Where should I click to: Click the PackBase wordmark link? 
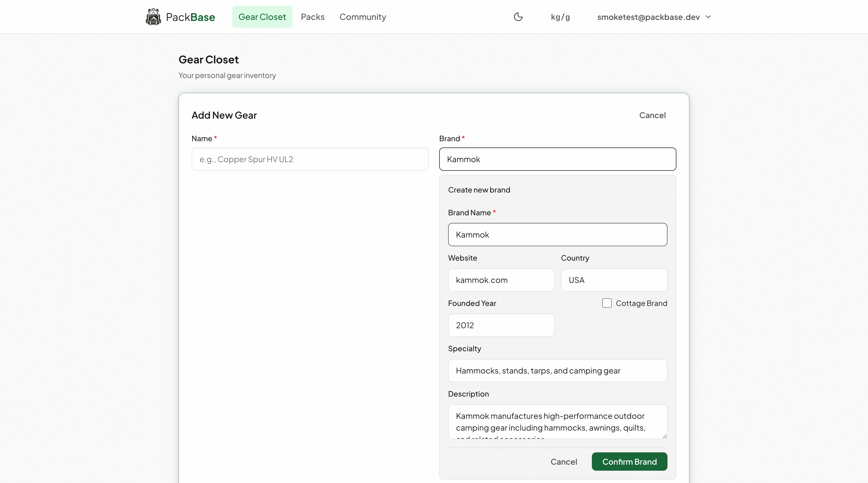[190, 17]
